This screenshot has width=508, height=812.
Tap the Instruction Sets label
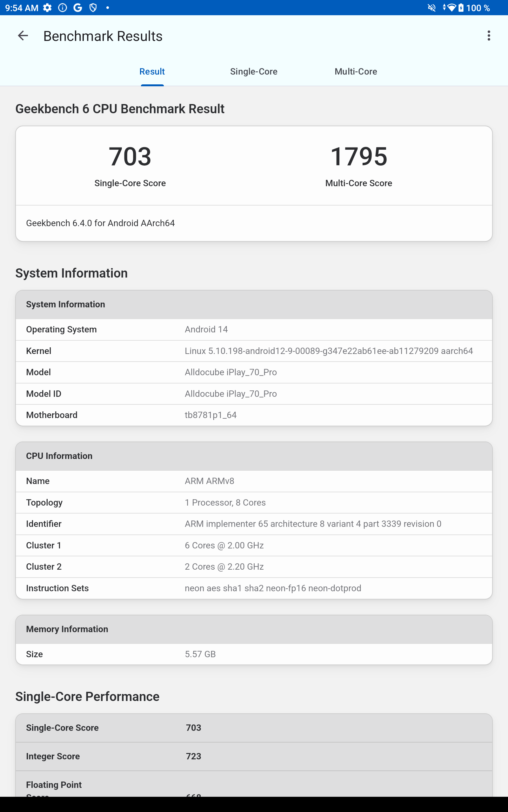click(x=57, y=588)
